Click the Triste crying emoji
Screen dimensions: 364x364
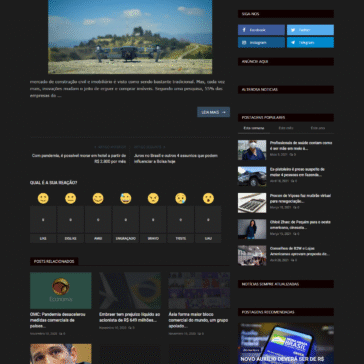coord(181,198)
